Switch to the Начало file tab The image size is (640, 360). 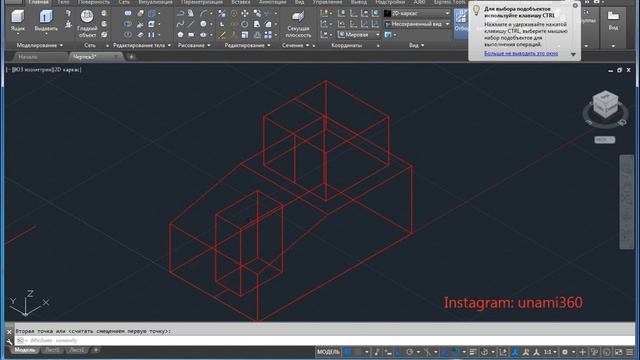[28, 57]
